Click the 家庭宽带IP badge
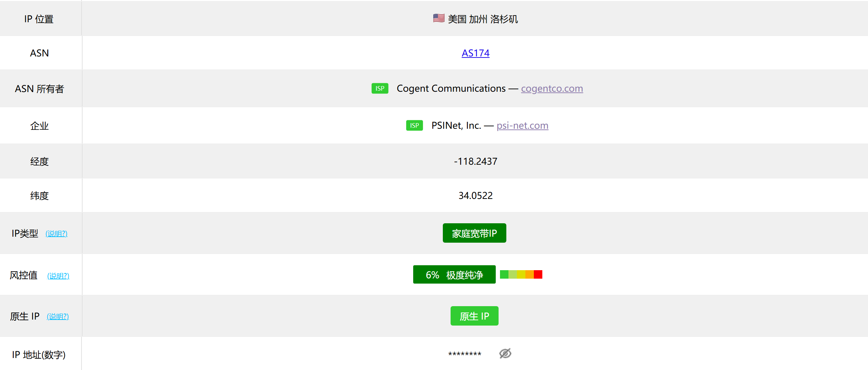868x370 pixels. click(474, 233)
